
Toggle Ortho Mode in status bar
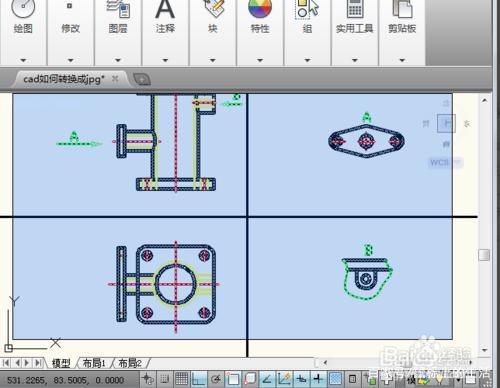coord(199,379)
